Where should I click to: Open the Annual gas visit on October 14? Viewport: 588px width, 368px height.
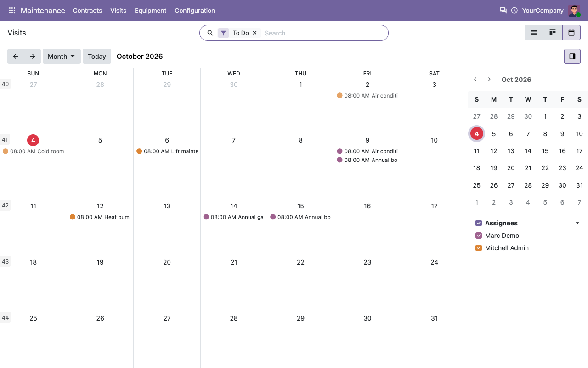click(234, 217)
